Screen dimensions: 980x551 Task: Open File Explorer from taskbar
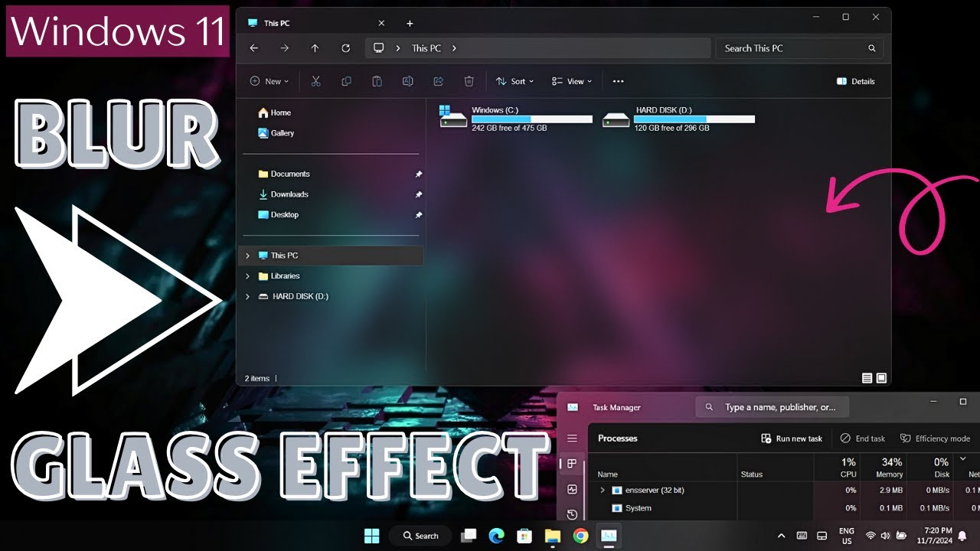coord(553,536)
